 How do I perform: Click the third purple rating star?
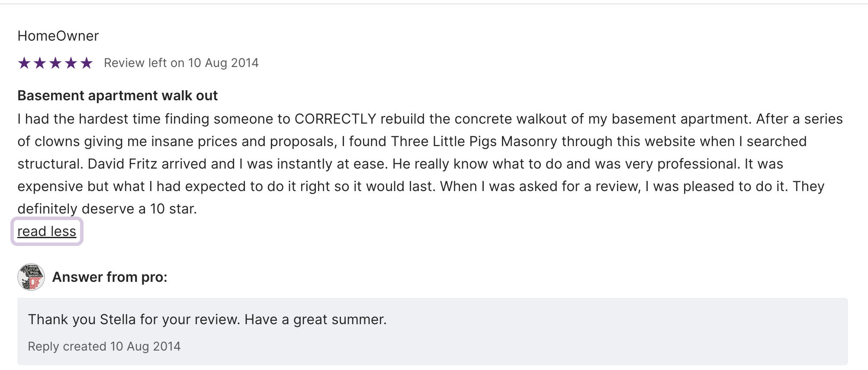pyautogui.click(x=55, y=63)
